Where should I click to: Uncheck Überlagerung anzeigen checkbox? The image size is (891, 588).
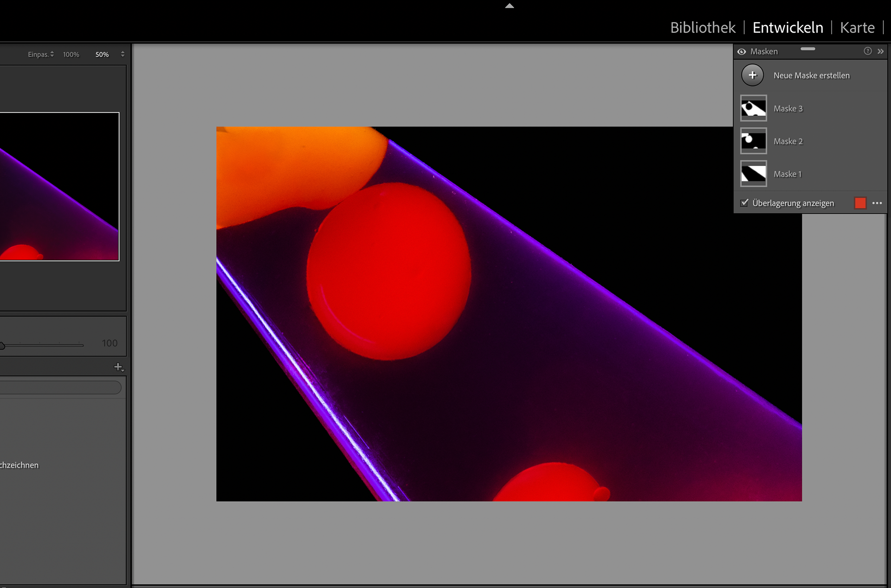744,203
